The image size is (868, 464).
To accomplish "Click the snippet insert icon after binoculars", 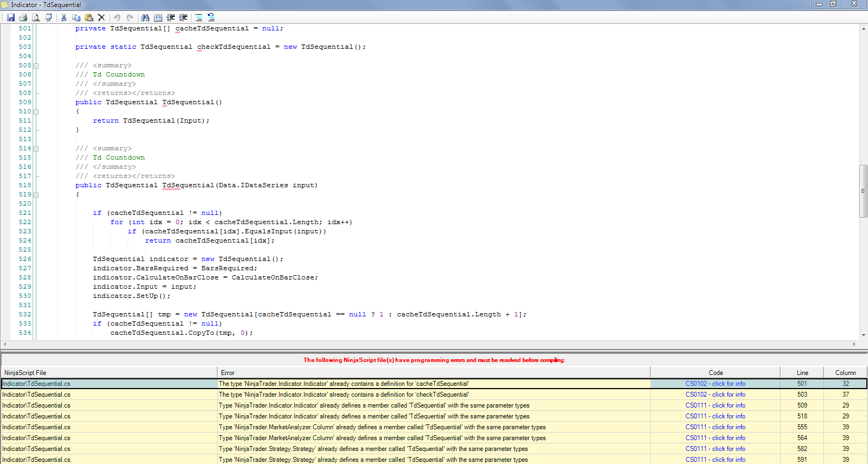I will (158, 17).
